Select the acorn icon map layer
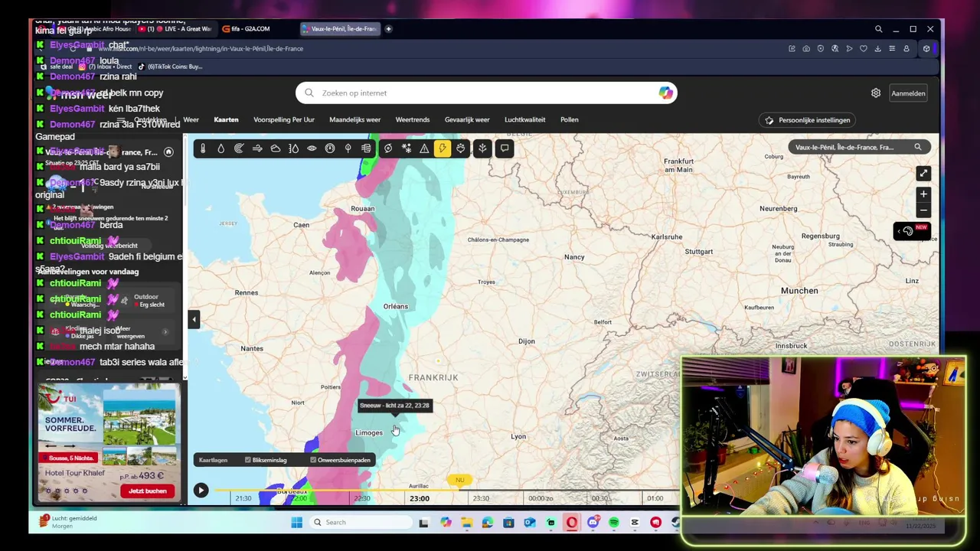980x551 pixels. pyautogui.click(x=461, y=148)
